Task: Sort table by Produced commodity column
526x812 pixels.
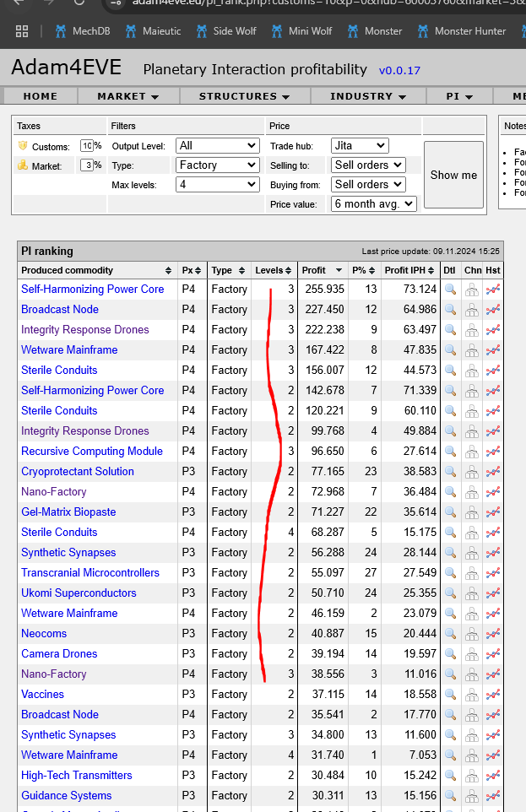Action: (96, 270)
